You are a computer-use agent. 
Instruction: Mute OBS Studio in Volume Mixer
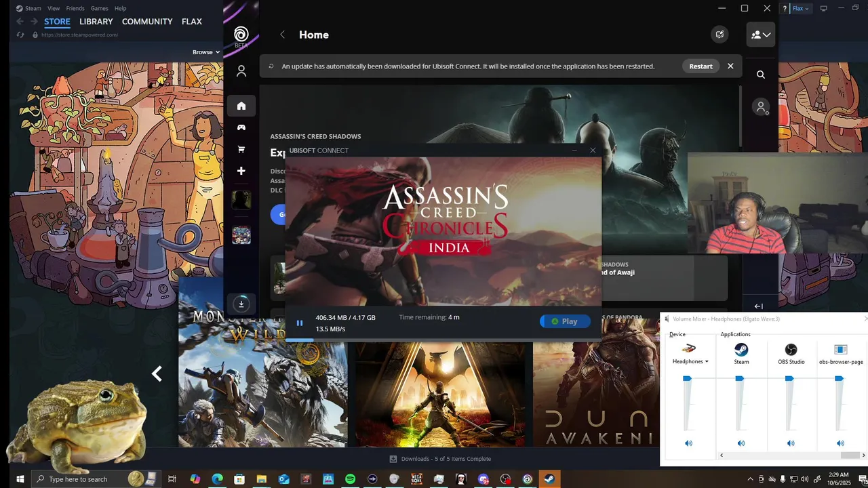(791, 443)
